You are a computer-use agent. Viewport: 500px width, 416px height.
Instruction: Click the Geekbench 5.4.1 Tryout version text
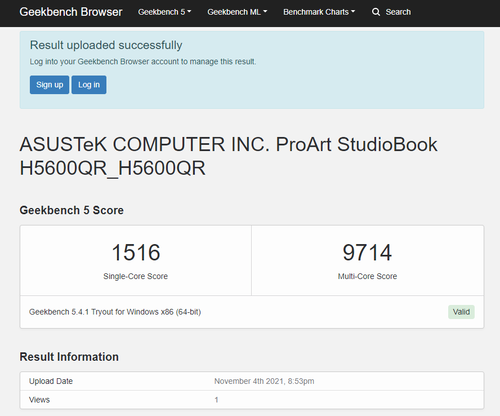tap(115, 312)
